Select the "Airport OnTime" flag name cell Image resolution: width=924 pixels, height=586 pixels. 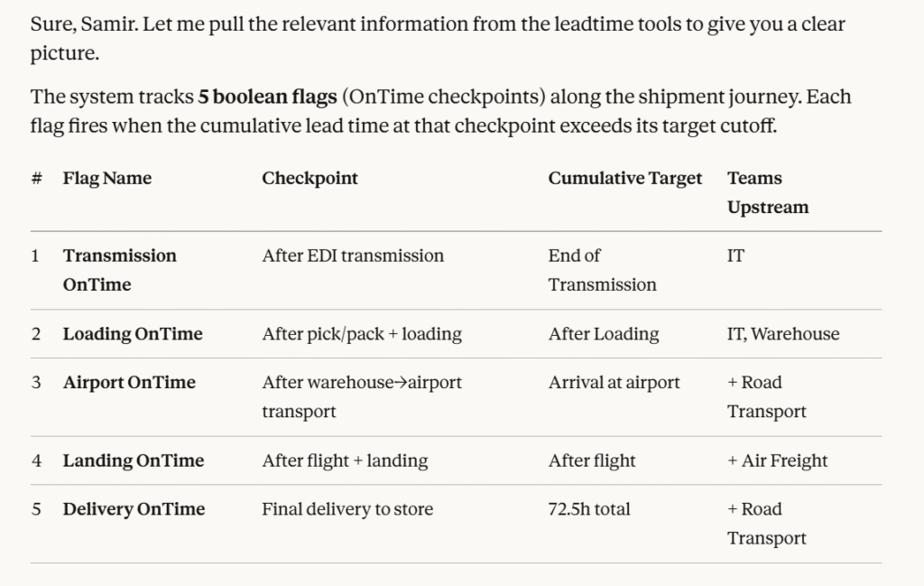[129, 383]
